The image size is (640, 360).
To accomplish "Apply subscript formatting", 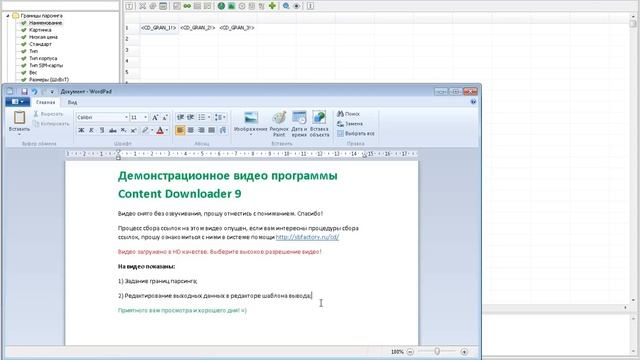I will tap(123, 130).
